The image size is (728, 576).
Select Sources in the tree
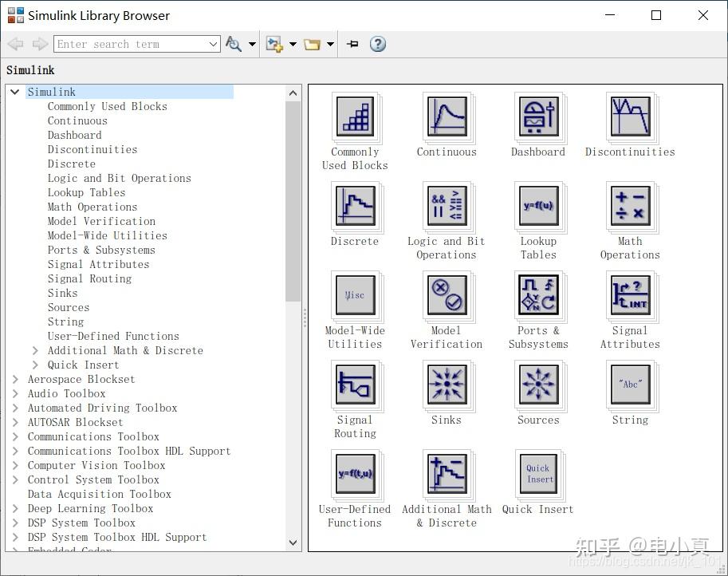[x=69, y=307]
